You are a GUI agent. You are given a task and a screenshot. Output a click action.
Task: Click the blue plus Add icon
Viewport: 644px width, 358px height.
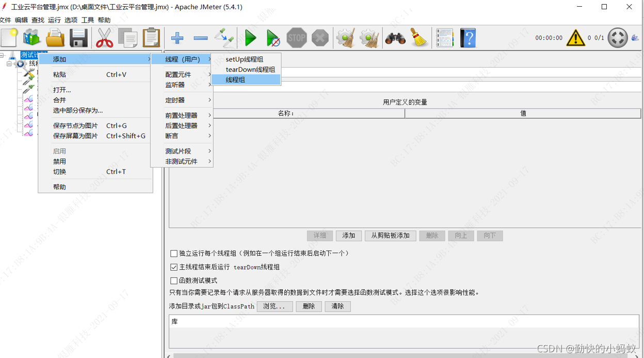click(x=177, y=38)
